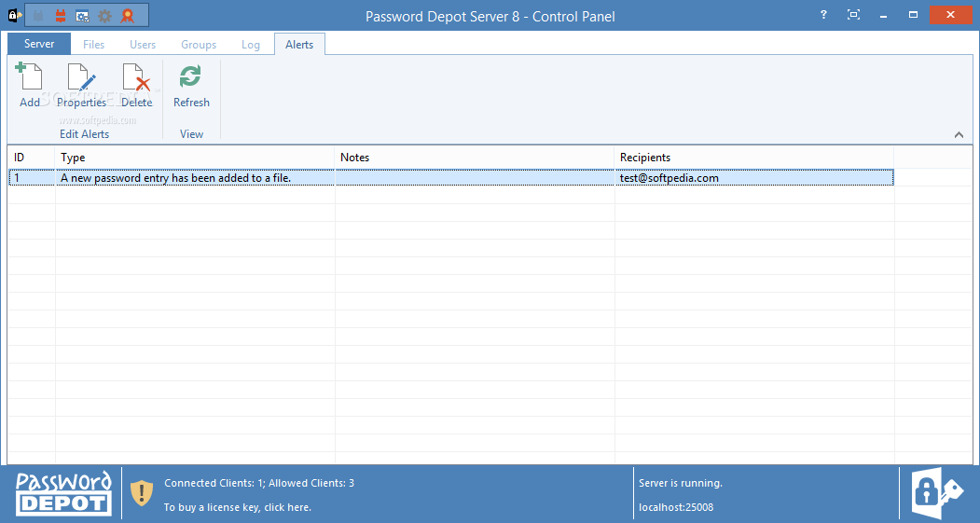980x523 pixels.
Task: Click the grey gear options icon
Action: 105,16
